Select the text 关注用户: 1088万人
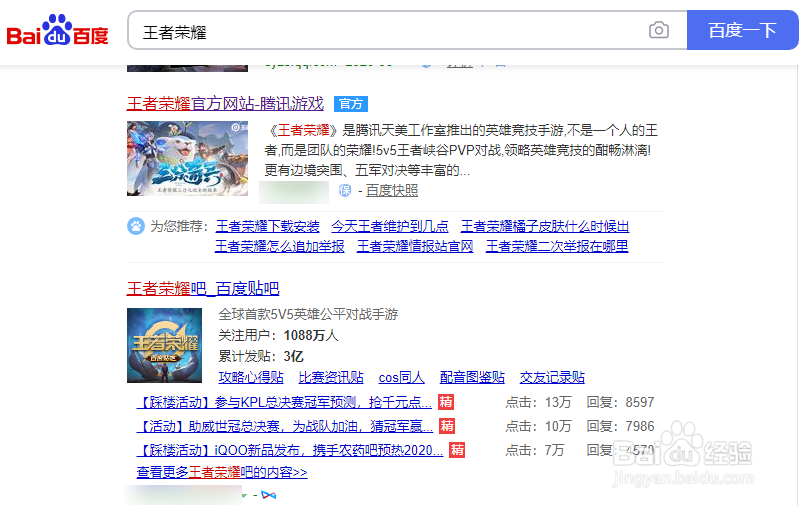Image resolution: width=799 pixels, height=506 pixels. point(278,336)
